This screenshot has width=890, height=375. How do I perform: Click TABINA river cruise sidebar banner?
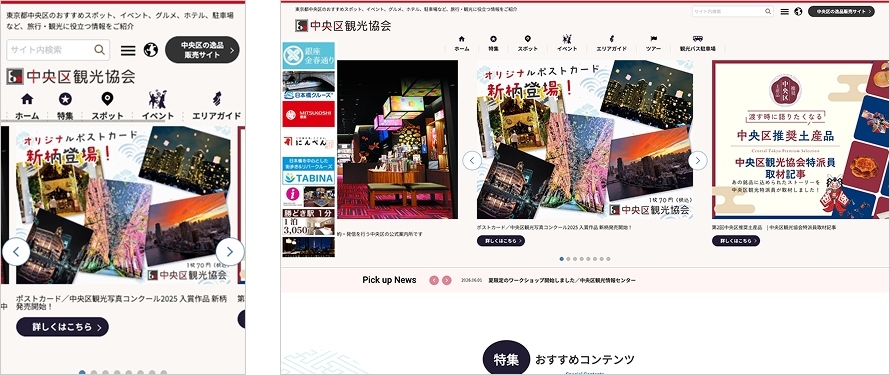pyautogui.click(x=308, y=170)
